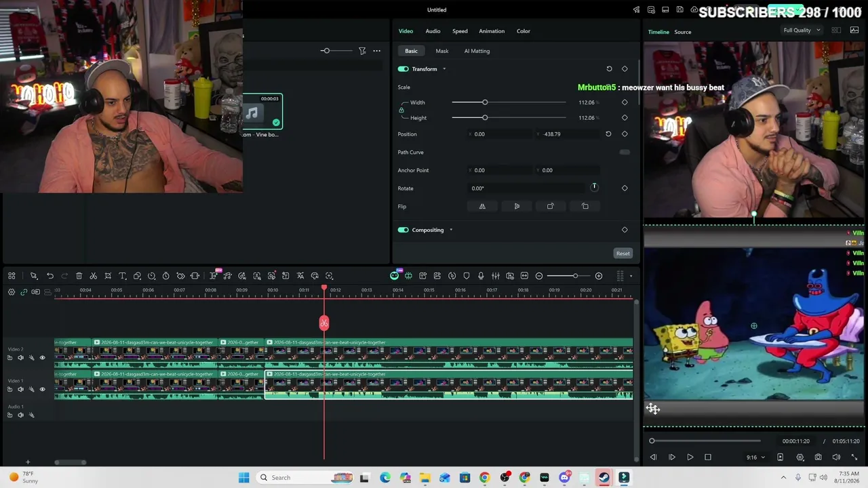868x488 pixels.
Task: Toggle the Compositing switch
Action: pyautogui.click(x=403, y=230)
